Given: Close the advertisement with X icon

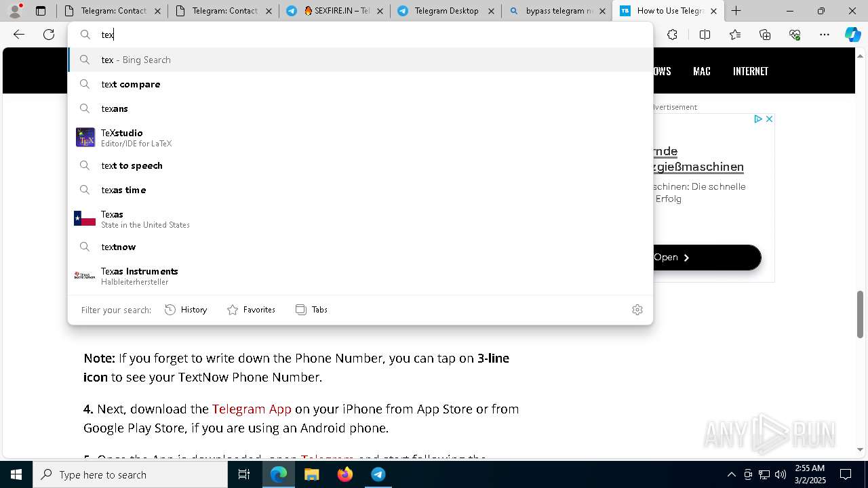Looking at the screenshot, I should click(x=769, y=119).
